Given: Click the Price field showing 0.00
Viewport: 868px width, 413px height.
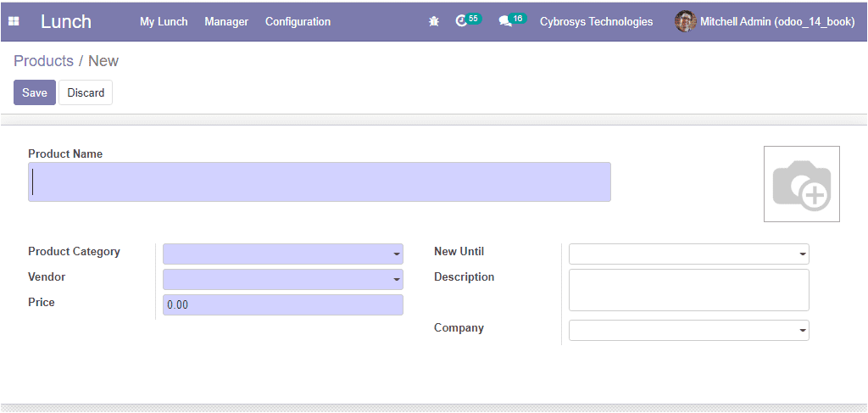Looking at the screenshot, I should [x=283, y=305].
